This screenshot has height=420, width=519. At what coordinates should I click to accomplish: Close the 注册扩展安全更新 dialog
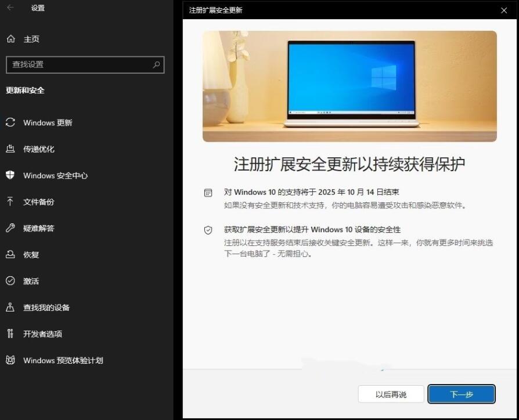click(504, 10)
